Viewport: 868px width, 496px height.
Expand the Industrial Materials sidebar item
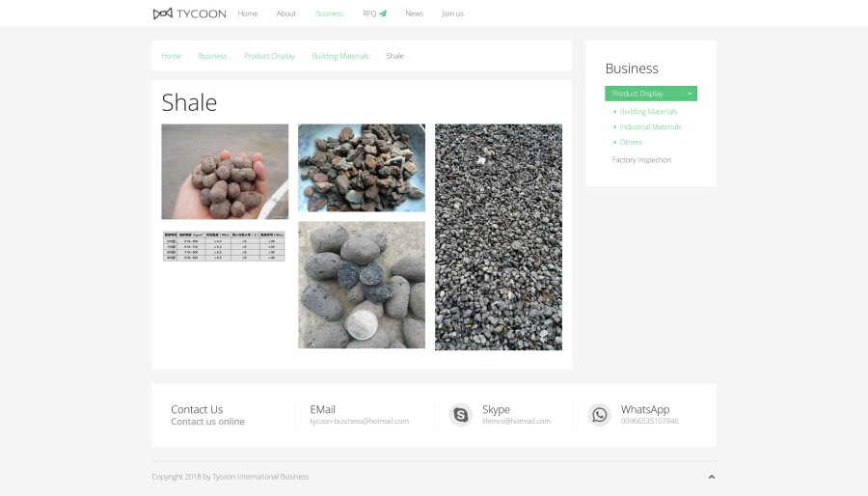point(650,127)
